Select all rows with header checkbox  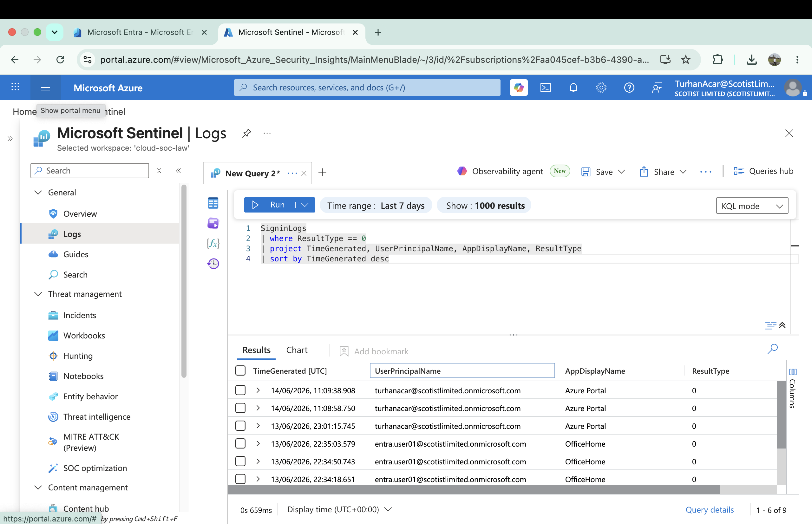tap(240, 370)
